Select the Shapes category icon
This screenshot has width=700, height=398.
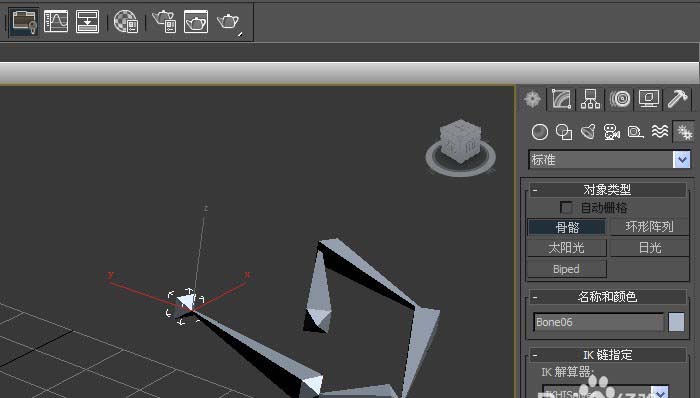point(564,132)
